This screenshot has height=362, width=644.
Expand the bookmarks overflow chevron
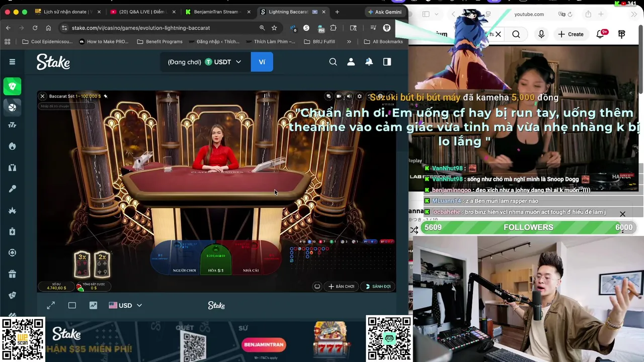point(349,42)
